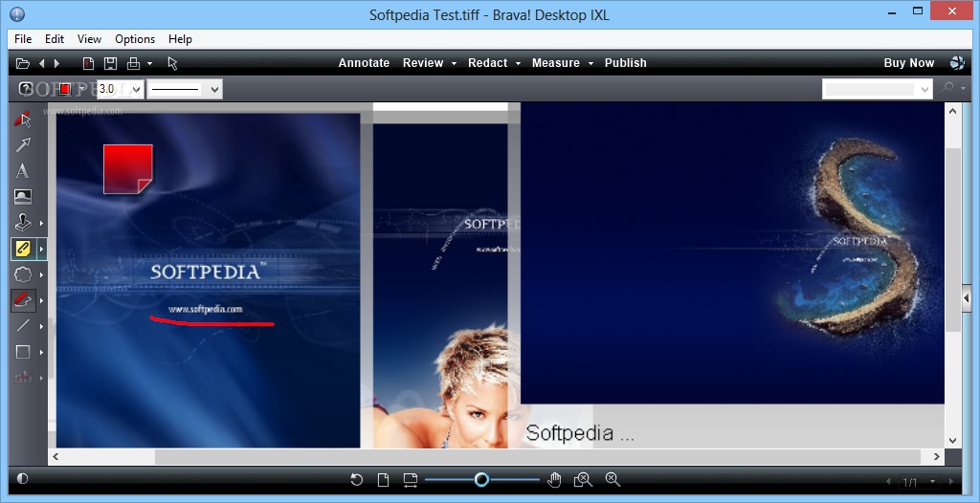The height and width of the screenshot is (503, 980).
Task: Select the Arrow annotation tool
Action: (x=23, y=145)
